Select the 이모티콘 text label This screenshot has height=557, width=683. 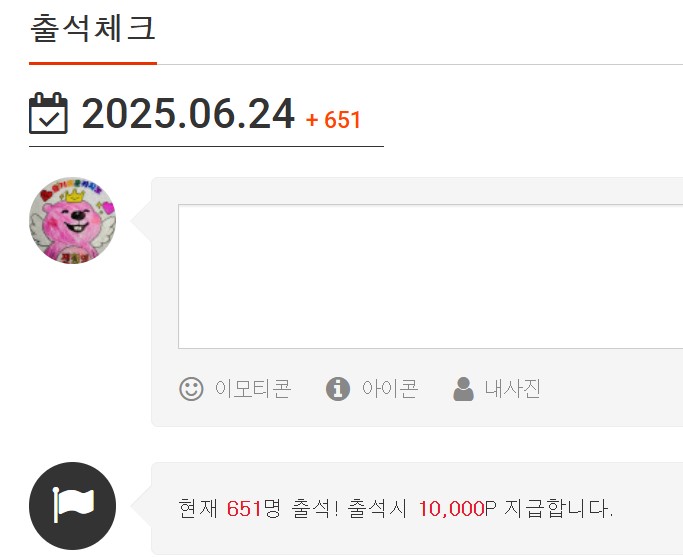(253, 388)
